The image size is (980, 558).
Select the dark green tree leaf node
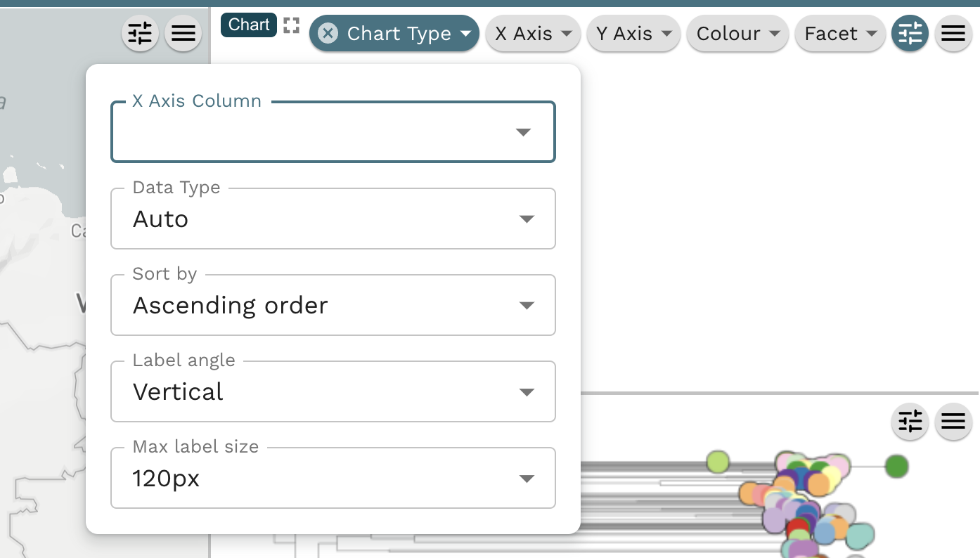[x=896, y=466]
